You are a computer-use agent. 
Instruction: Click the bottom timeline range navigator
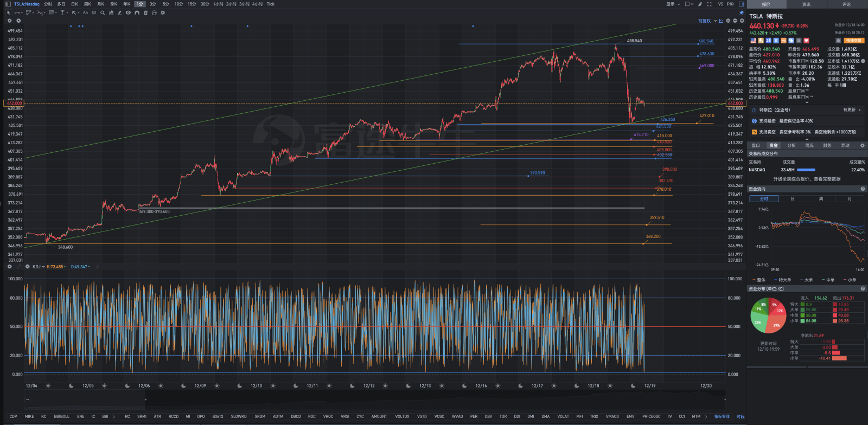375,400
